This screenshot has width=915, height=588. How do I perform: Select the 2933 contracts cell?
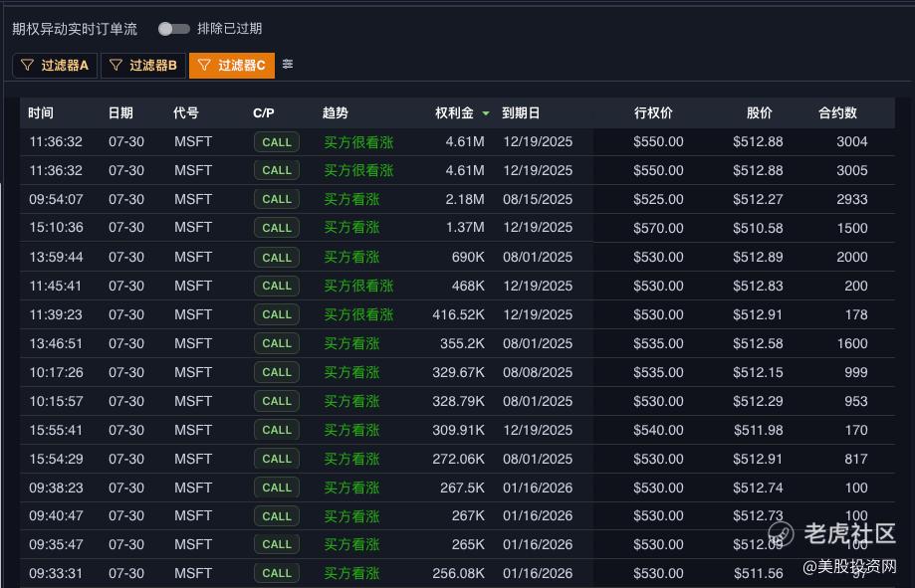coord(852,200)
